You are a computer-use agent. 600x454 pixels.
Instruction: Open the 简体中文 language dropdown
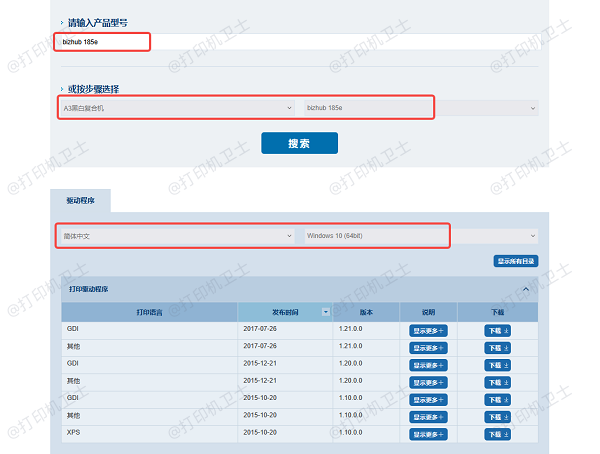(176, 236)
